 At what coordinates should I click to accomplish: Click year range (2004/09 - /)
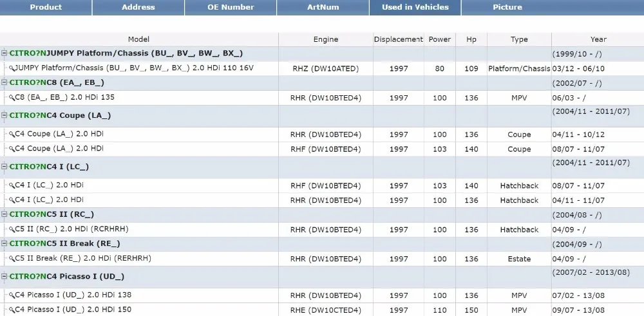pos(577,244)
